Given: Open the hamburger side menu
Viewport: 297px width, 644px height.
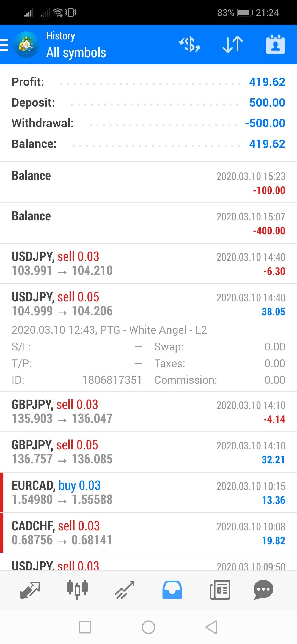Looking at the screenshot, I should pos(5,45).
